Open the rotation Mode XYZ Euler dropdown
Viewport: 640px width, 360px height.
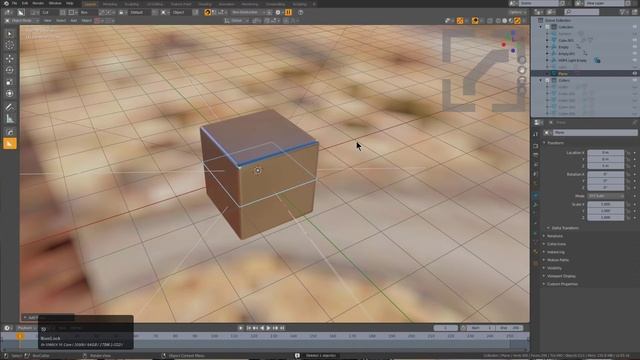tap(605, 196)
